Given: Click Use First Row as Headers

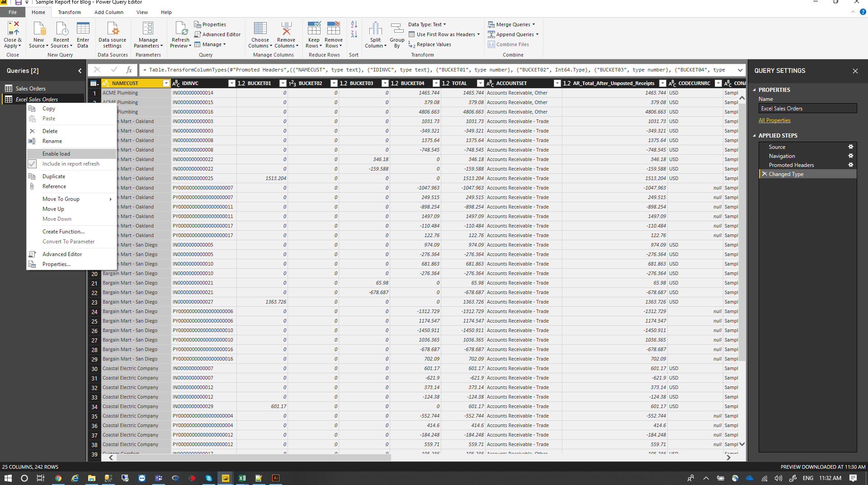Looking at the screenshot, I should [x=444, y=34].
